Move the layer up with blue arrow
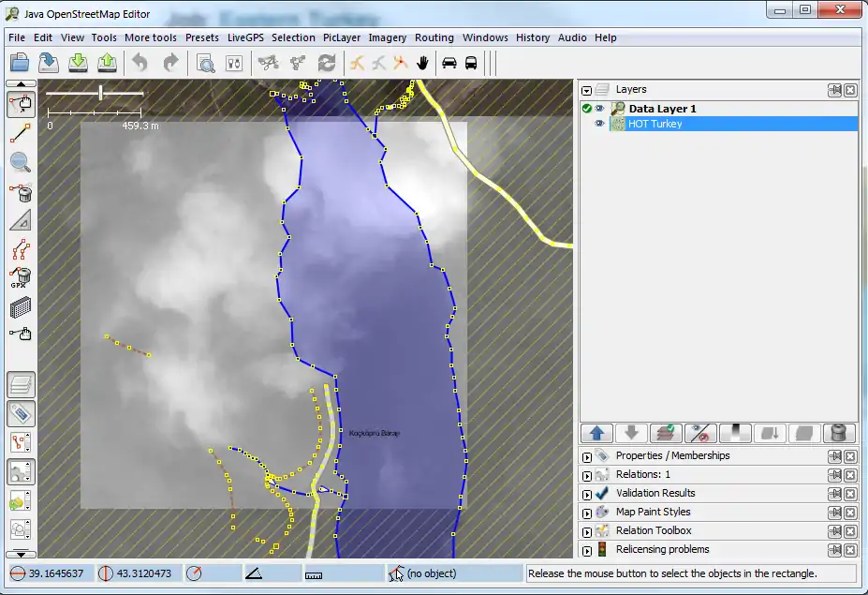Image resolution: width=868 pixels, height=595 pixels. pyautogui.click(x=596, y=433)
